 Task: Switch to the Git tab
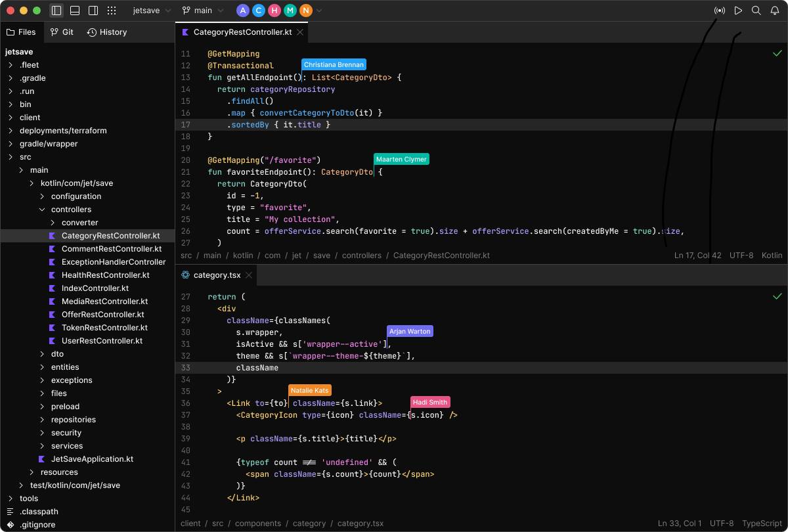pyautogui.click(x=62, y=32)
